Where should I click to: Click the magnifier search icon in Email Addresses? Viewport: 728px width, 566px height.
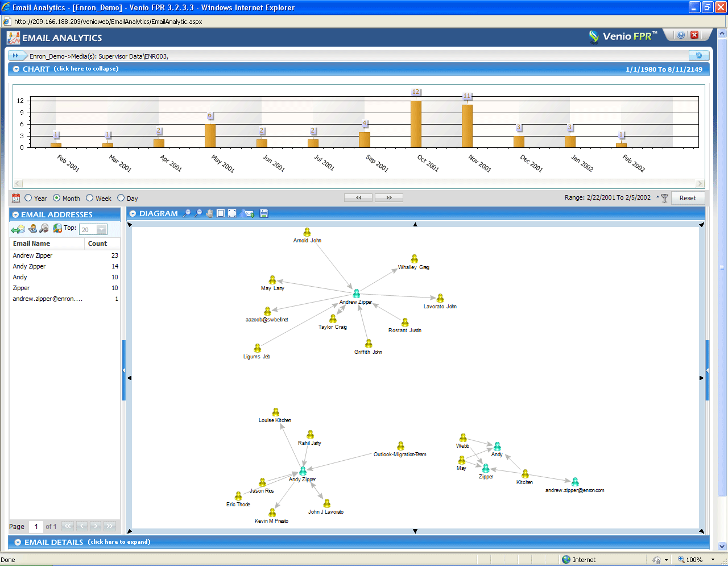tap(44, 229)
